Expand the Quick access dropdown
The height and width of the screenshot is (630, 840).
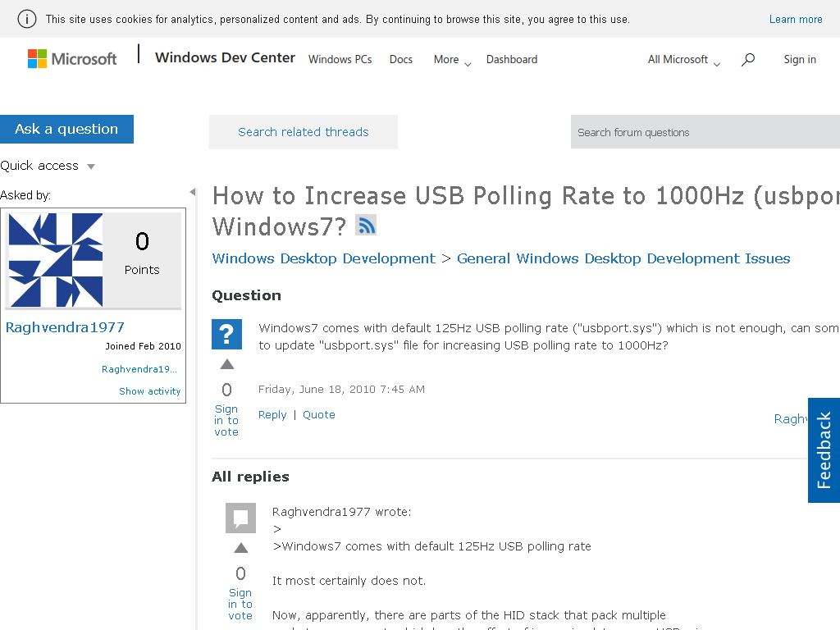click(x=48, y=166)
